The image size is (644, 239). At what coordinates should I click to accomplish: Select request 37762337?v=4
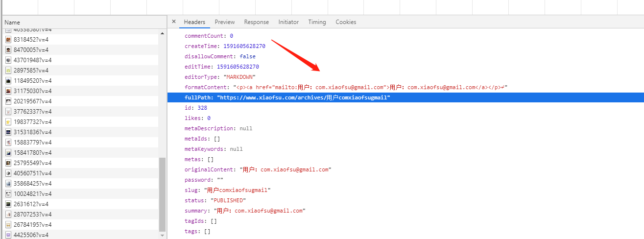click(x=79, y=111)
